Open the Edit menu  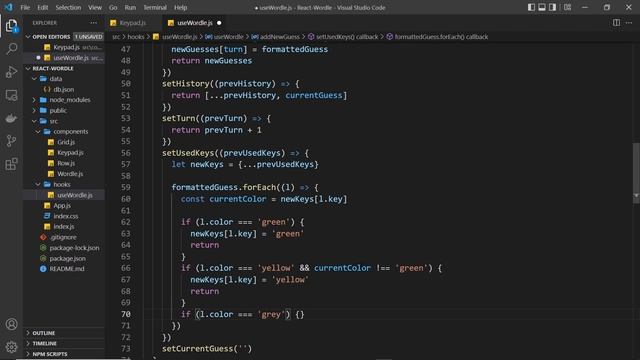(42, 7)
